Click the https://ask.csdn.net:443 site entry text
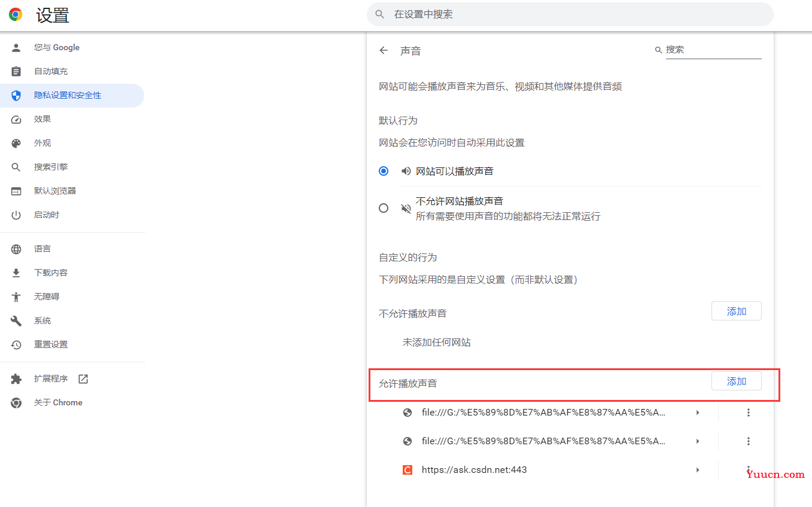The width and height of the screenshot is (812, 507). point(474,470)
